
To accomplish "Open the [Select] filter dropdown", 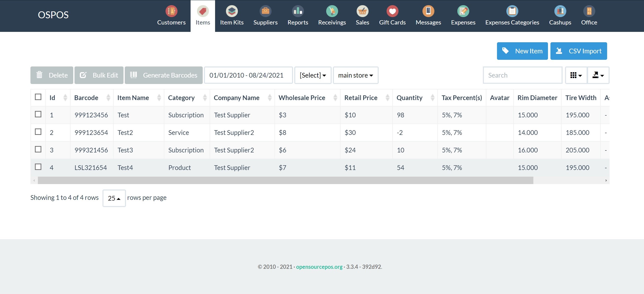I will point(313,75).
